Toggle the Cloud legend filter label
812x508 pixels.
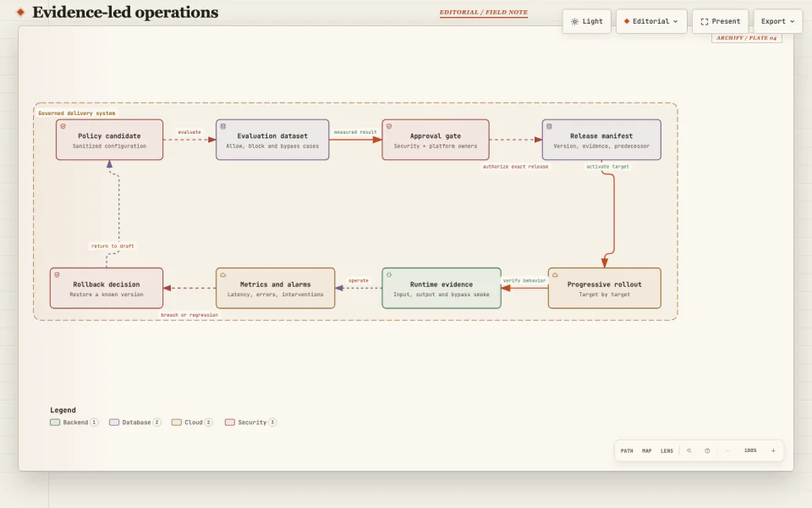tap(194, 422)
